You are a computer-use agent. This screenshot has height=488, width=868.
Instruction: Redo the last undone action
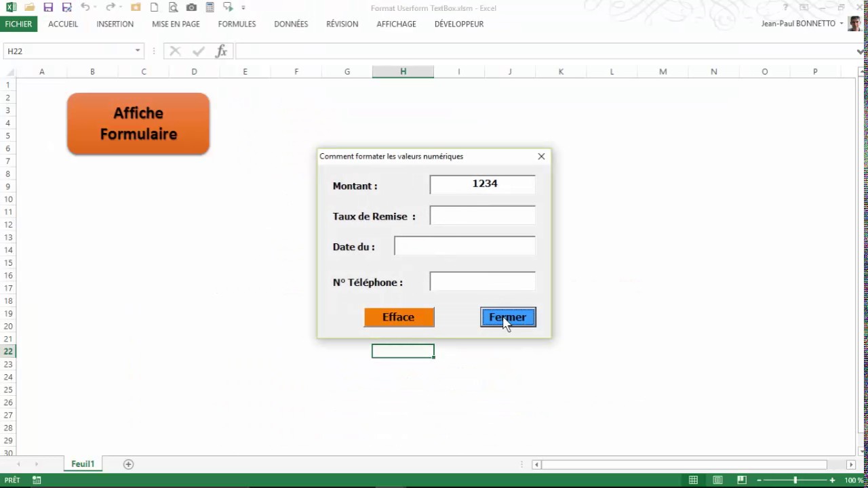point(109,7)
